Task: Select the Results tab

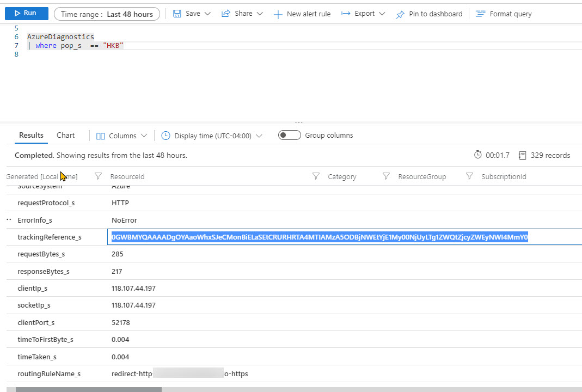Action: tap(31, 134)
